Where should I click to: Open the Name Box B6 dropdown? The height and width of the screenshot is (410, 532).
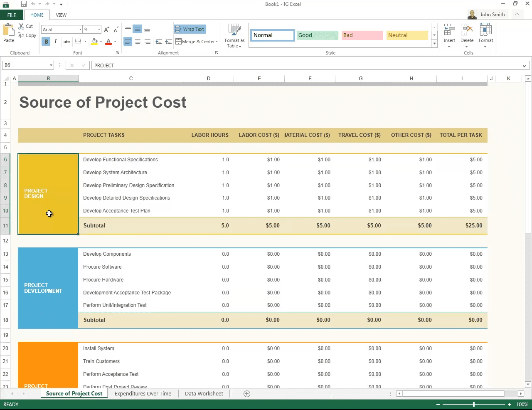[x=51, y=65]
